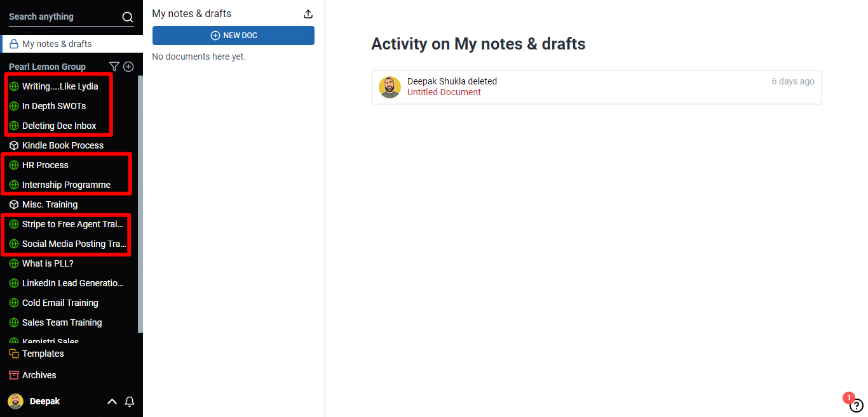Screen dimensions: 868x417
Task: Click the globe icon beside Deleting Dee Inbox
Action: point(14,126)
